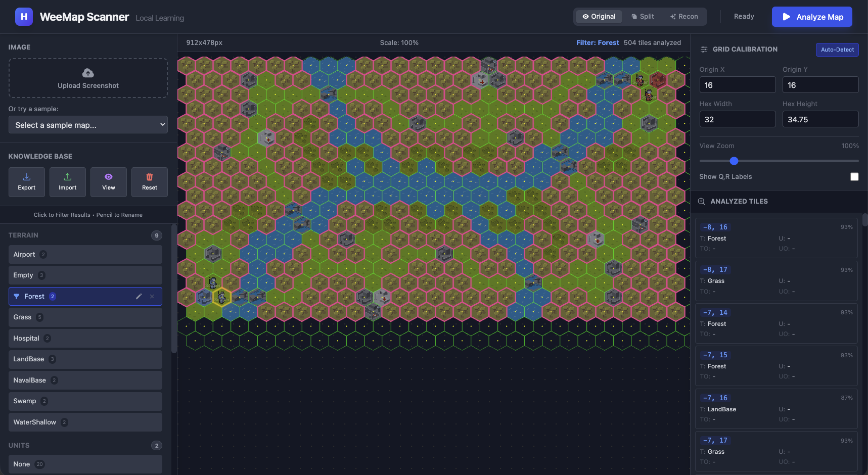The width and height of the screenshot is (868, 475).
Task: Click the pencil icon to rename Forest
Action: pos(139,297)
